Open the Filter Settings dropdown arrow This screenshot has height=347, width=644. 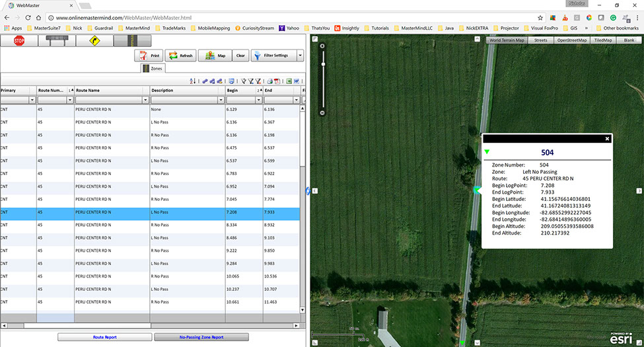point(301,56)
